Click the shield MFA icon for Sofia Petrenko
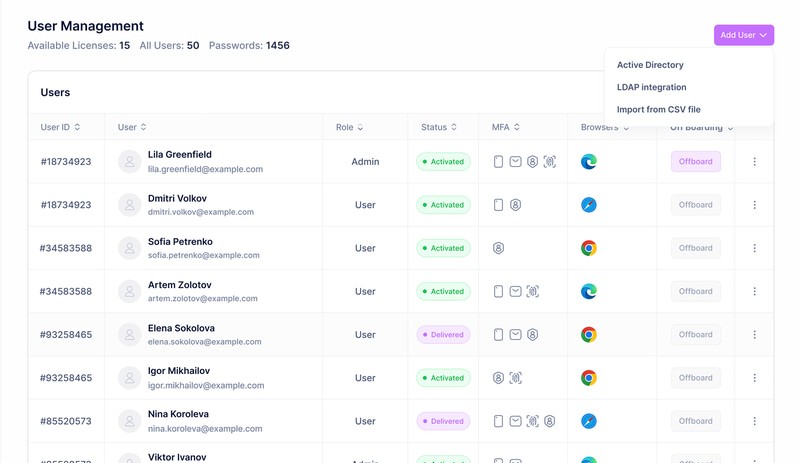The image size is (800, 463). click(x=499, y=248)
